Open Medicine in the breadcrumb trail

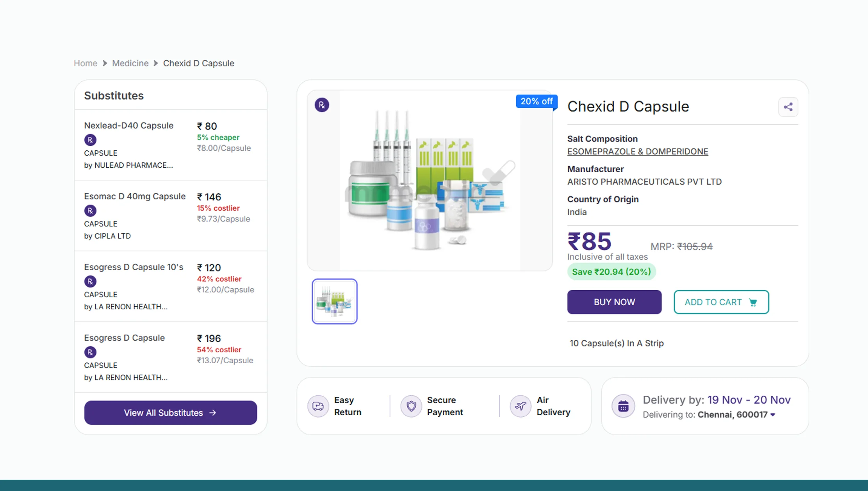130,63
